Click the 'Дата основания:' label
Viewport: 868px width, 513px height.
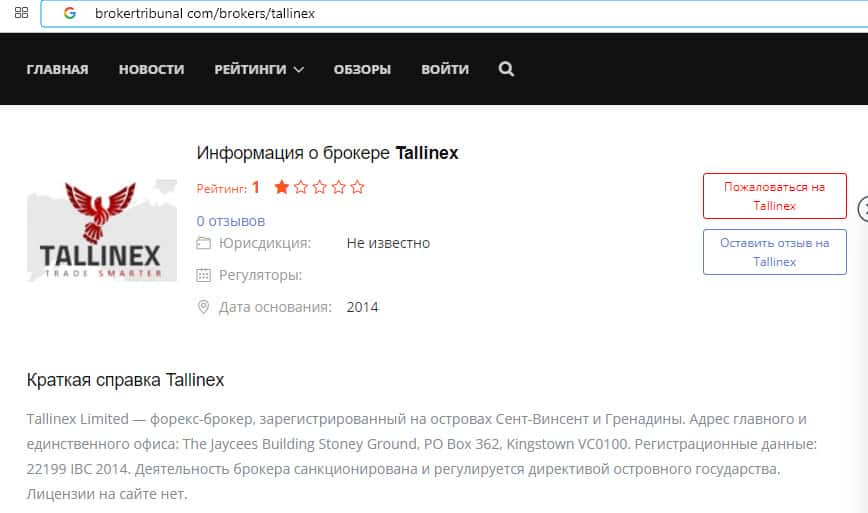275,307
